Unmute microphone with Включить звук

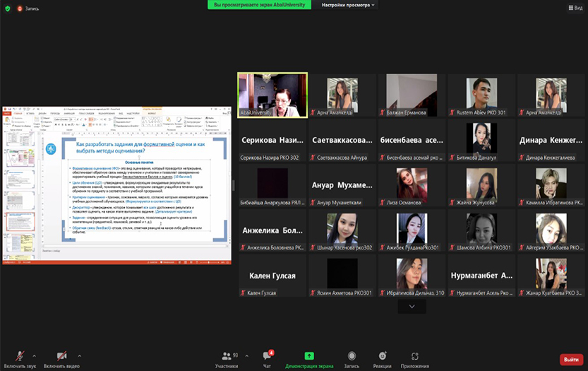(x=19, y=357)
